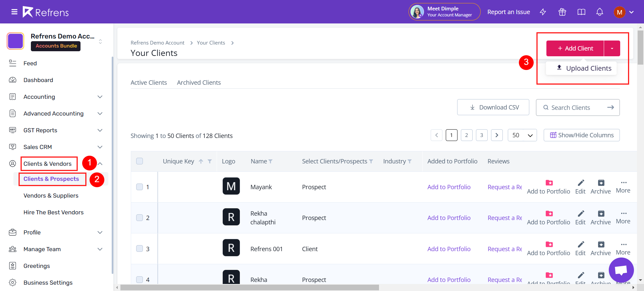Check the checkbox for row 4 Rekha
644x291 pixels.
pyautogui.click(x=140, y=279)
